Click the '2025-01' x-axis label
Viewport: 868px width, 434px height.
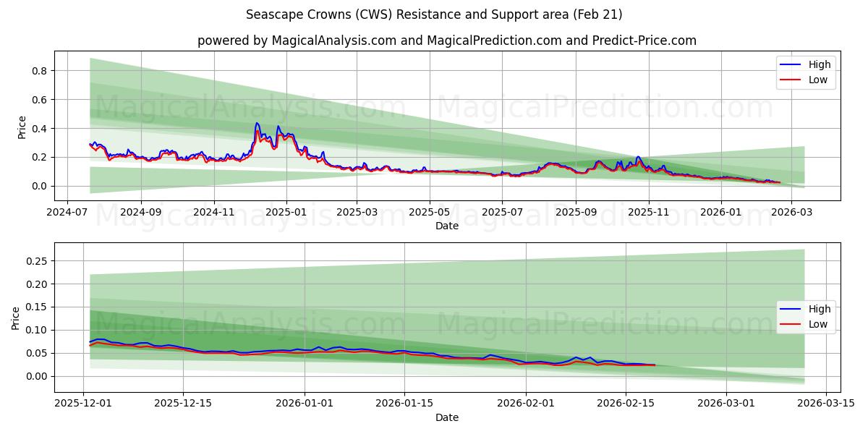(x=286, y=213)
